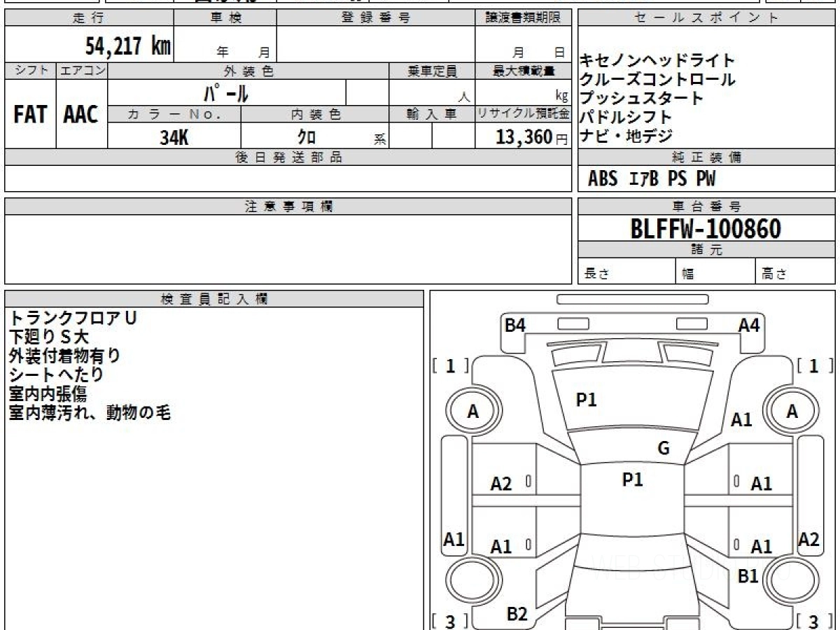Select the 登録番号 header
The width and height of the screenshot is (840, 630).
click(x=375, y=18)
